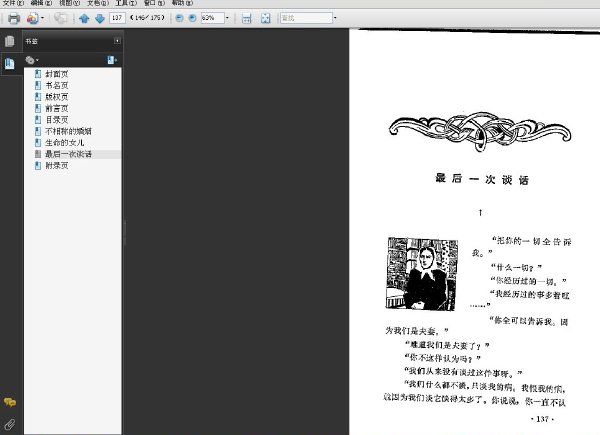Open the Comments panel speech bubble icon
The width and height of the screenshot is (600, 435).
pos(10,402)
